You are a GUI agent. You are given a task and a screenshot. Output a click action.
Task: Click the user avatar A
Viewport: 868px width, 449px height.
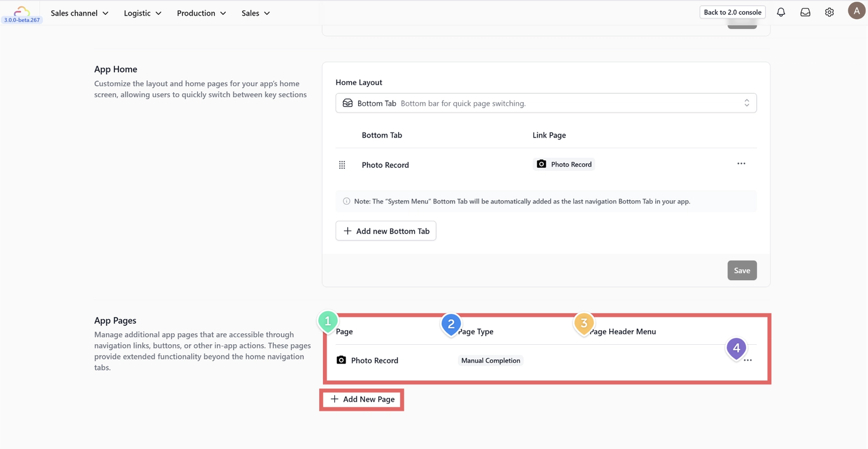[x=857, y=11]
